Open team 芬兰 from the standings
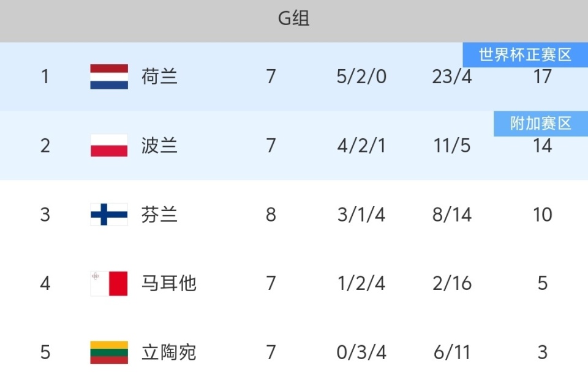 159,215
